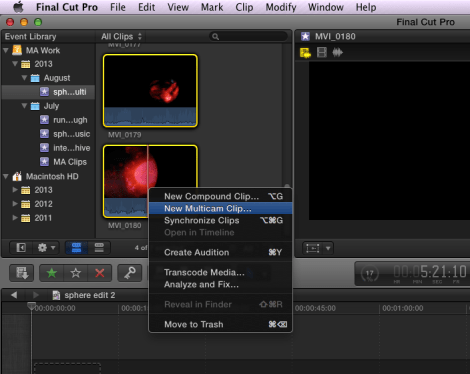Viewport: 470px width, 374px height.
Task: Unrate clip with the outlined star
Action: pos(76,273)
